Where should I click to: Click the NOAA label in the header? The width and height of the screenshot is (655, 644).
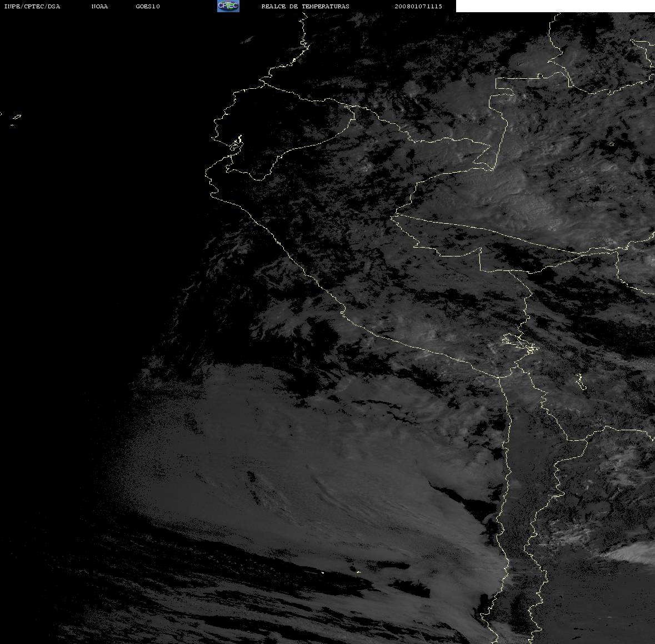coord(99,6)
